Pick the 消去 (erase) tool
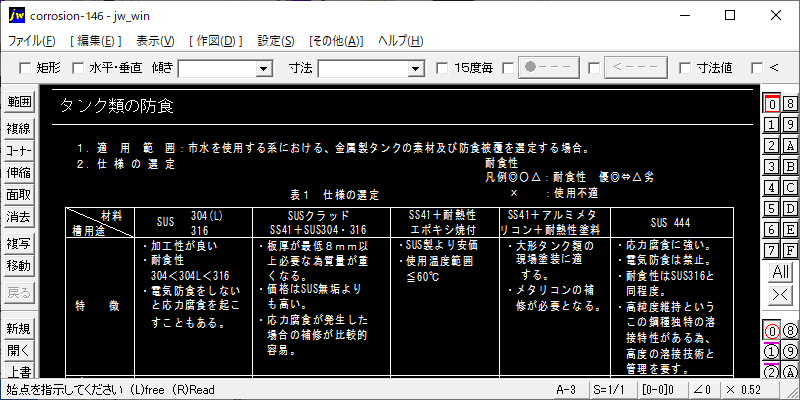 click(19, 216)
